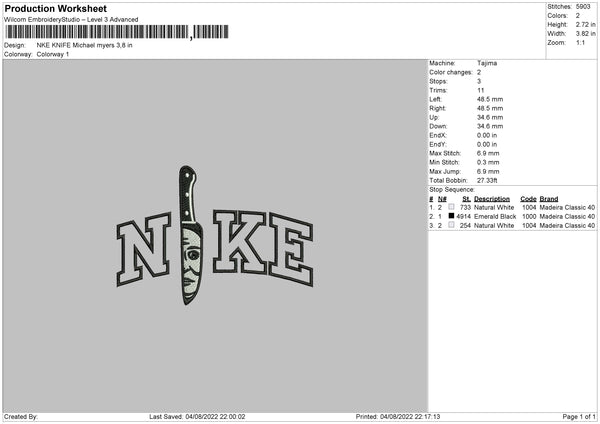This screenshot has width=600, height=424.
Task: Click 'Emerald Black' description in row 2
Action: click(495, 217)
